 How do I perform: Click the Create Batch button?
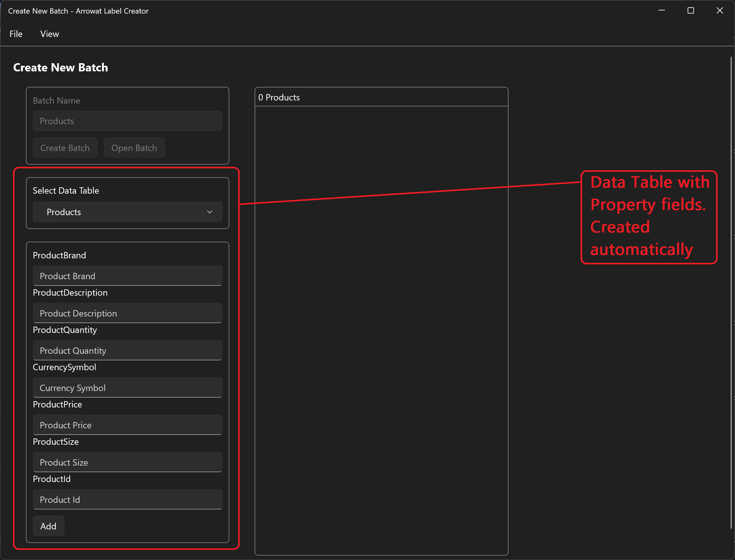click(65, 148)
